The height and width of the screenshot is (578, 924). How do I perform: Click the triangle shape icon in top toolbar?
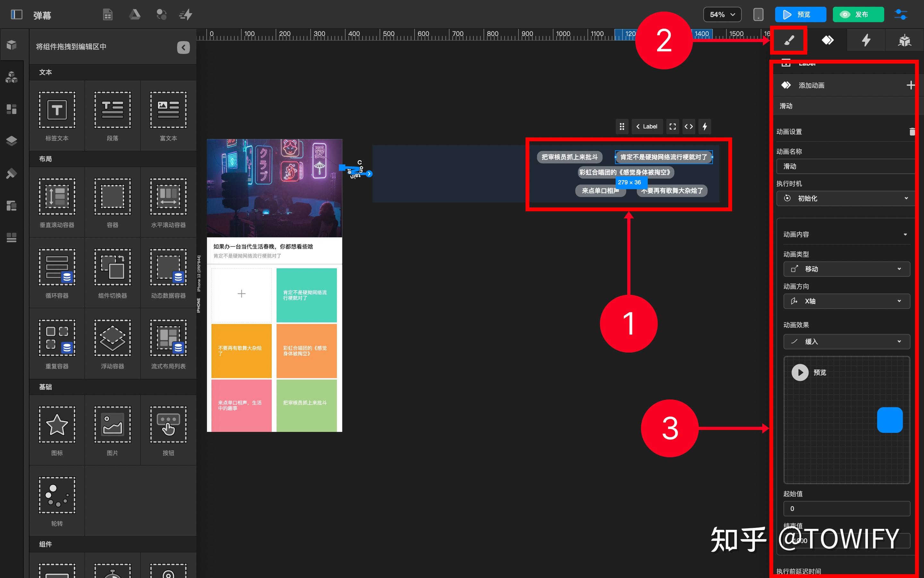tap(134, 14)
